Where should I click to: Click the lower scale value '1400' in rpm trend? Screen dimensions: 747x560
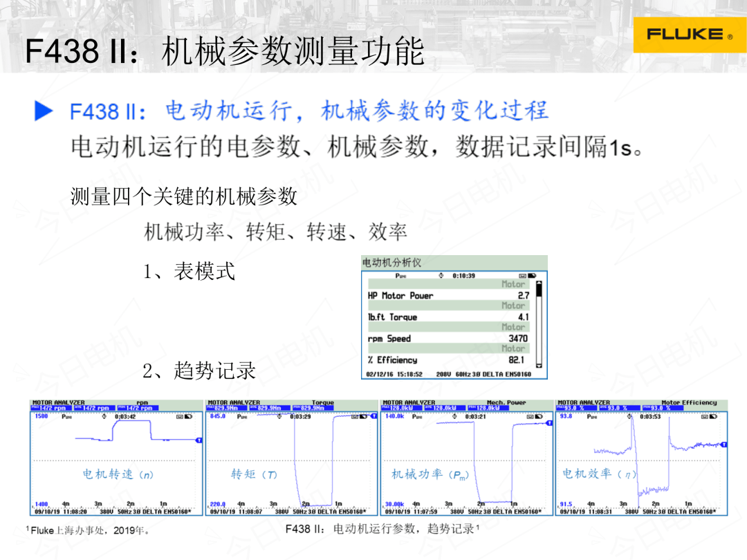click(41, 504)
